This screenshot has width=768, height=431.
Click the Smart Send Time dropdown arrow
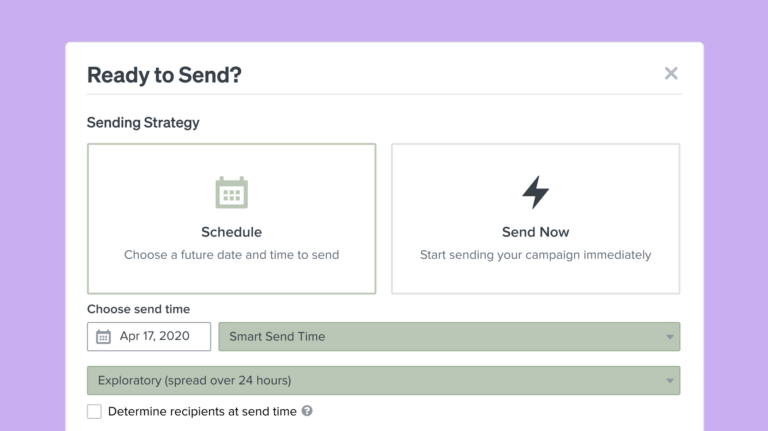(670, 337)
